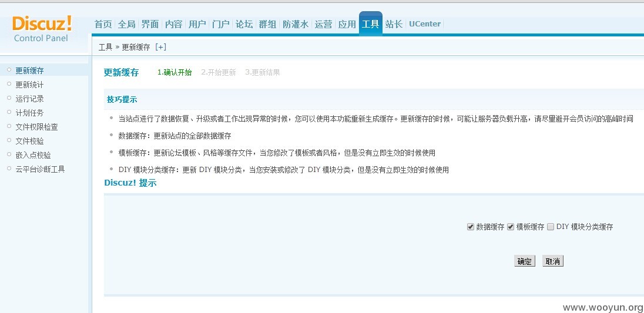Open the 首页 tab
Viewport: 644px width, 313px height.
(103, 24)
